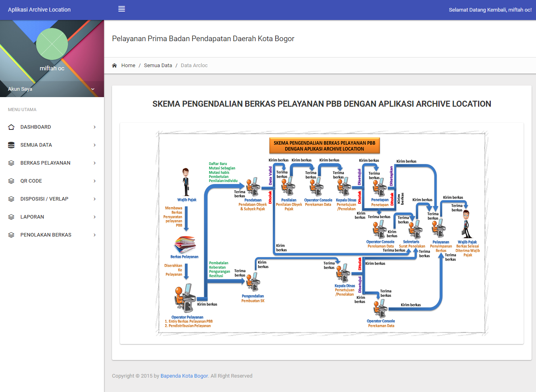The width and height of the screenshot is (536, 392).
Task: Click the Disposisi / Verlap layers icon
Action: pyautogui.click(x=11, y=199)
